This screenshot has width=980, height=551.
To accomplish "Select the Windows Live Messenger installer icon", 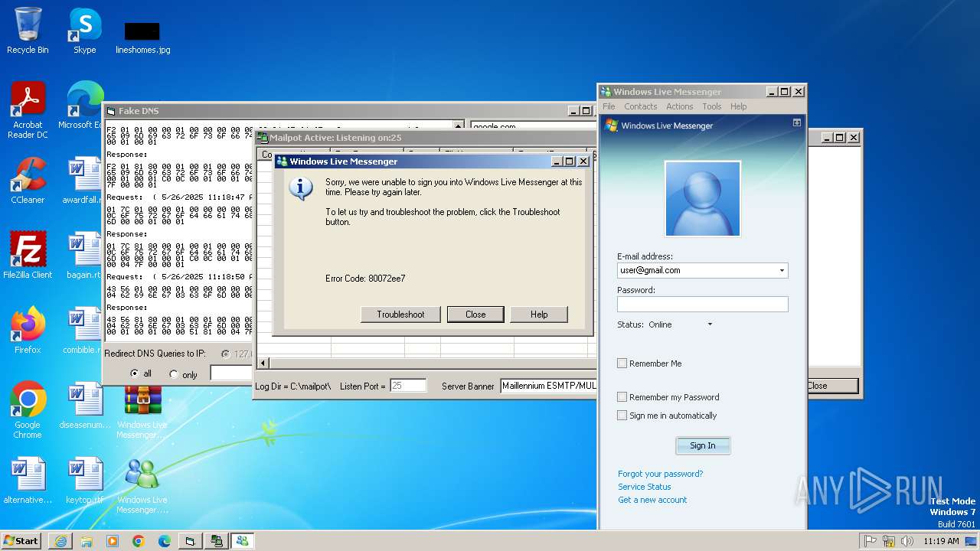I will click(142, 486).
